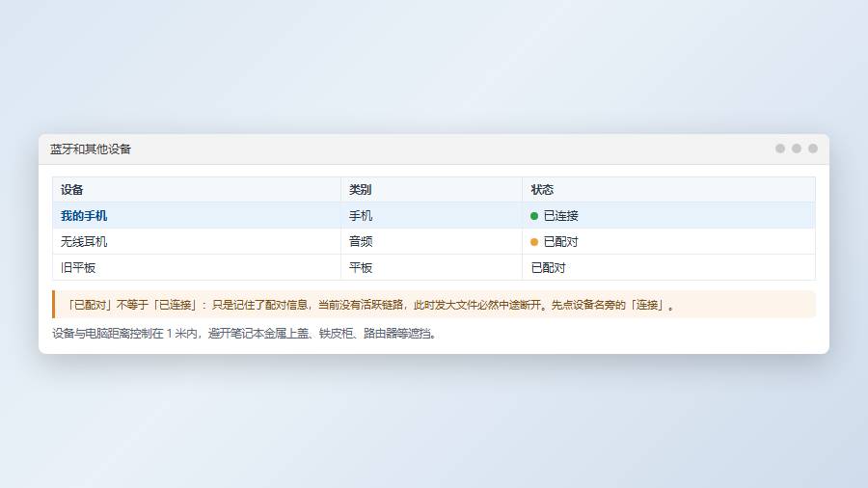This screenshot has width=868, height=488.
Task: Click the 手机 category cell
Action: [x=361, y=216]
